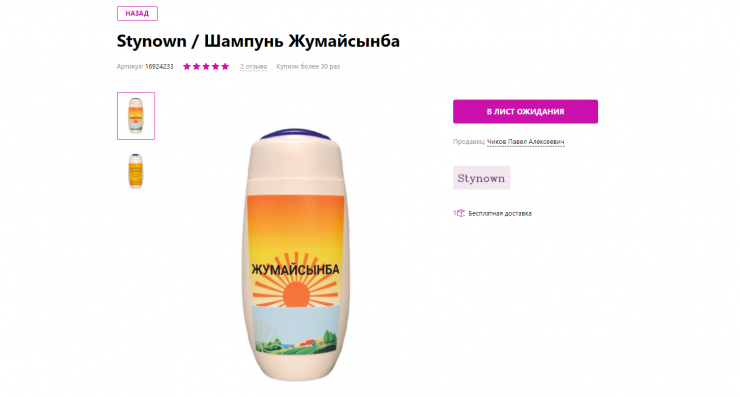740x397 pixels.
Task: Add product via В ЛИСТ ОЖИДАНИЯ button
Action: tap(525, 111)
